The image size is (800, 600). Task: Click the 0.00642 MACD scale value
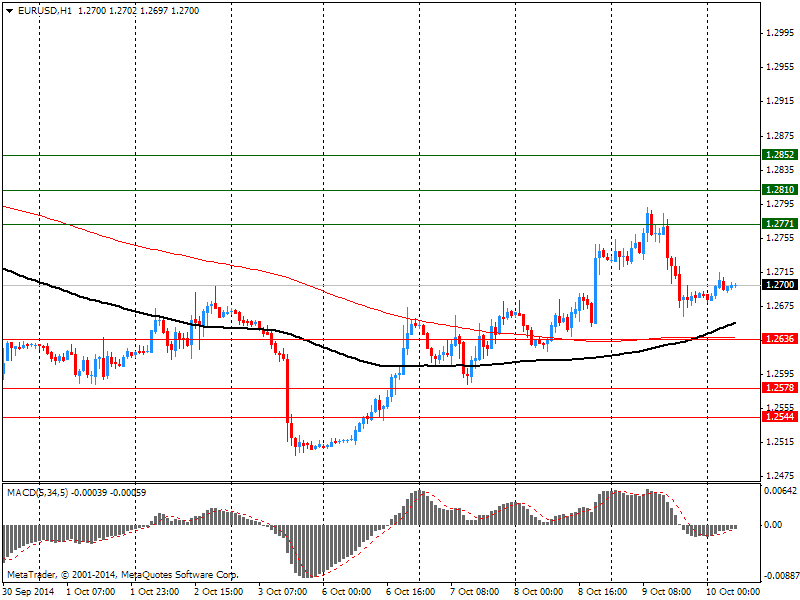tap(780, 491)
